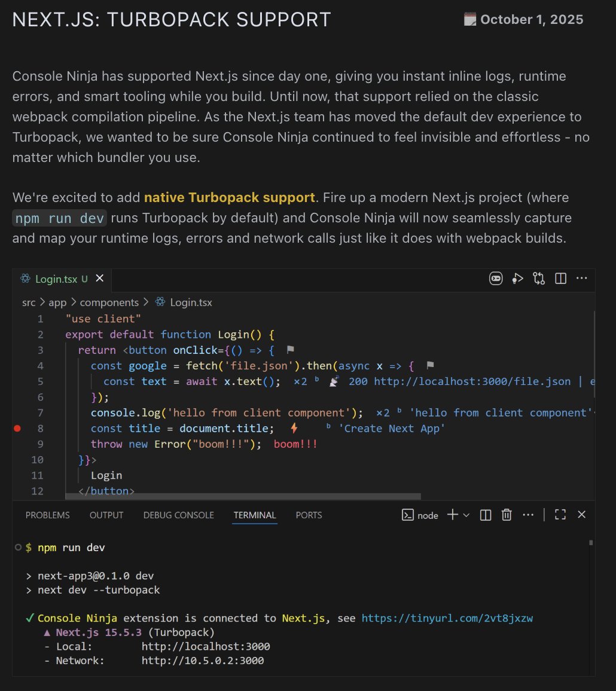Click the terminal vertical scrollbar
This screenshot has height=691, width=616.
click(591, 543)
